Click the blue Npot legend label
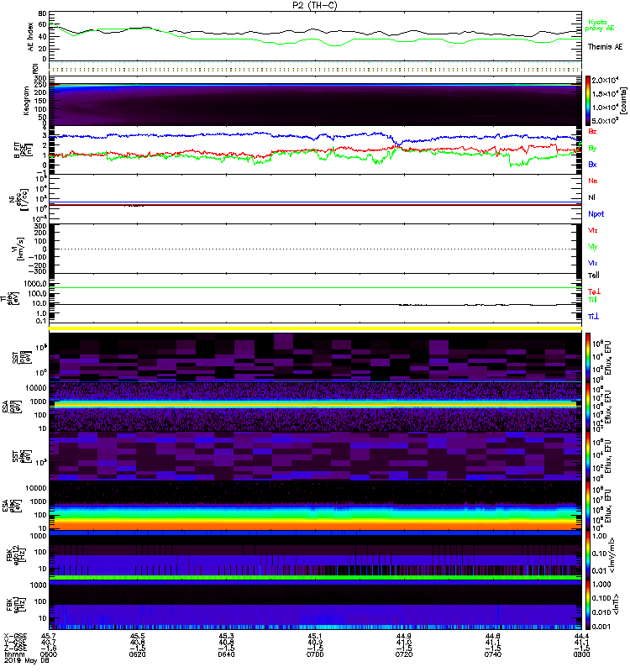630x672 pixels. click(596, 214)
